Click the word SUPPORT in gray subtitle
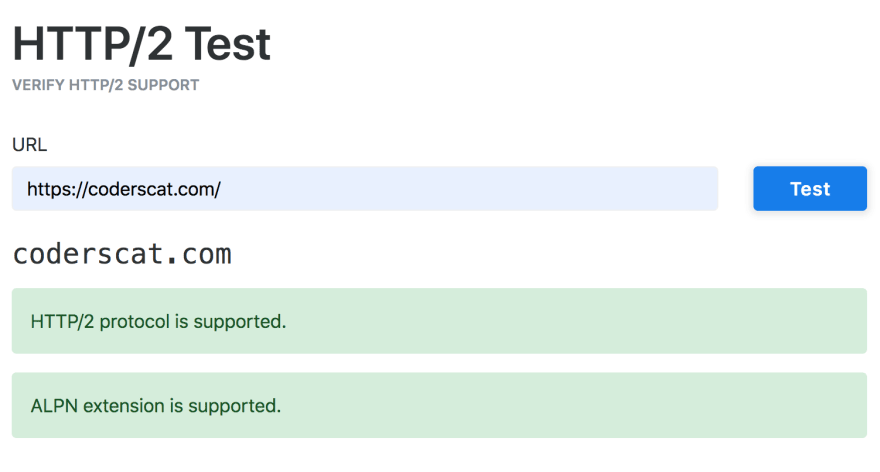Viewport: 880px width, 472px height. click(163, 85)
